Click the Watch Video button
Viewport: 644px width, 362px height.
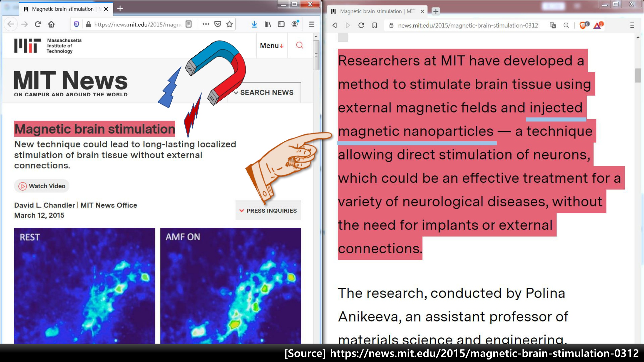42,186
